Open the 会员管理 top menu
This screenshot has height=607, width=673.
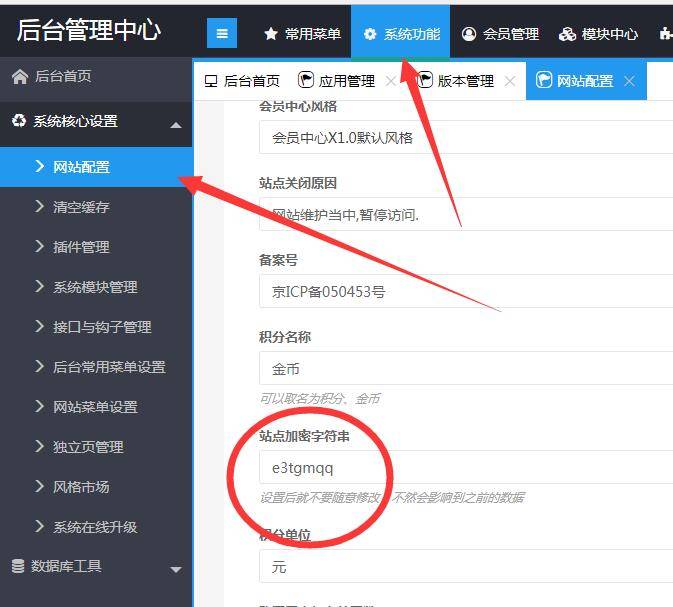(x=500, y=34)
